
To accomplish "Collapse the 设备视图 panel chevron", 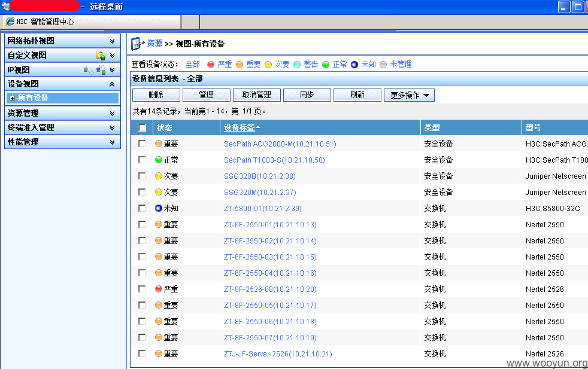I will [x=112, y=84].
